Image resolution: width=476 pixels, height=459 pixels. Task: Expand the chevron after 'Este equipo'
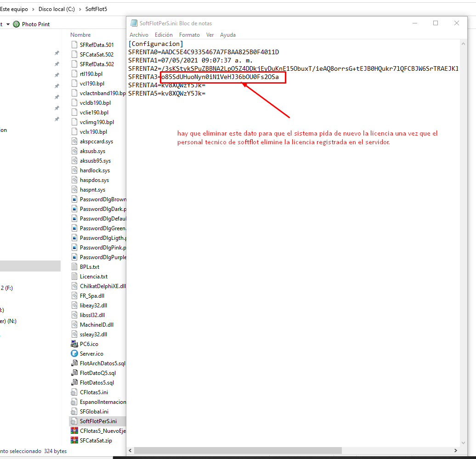(x=33, y=9)
